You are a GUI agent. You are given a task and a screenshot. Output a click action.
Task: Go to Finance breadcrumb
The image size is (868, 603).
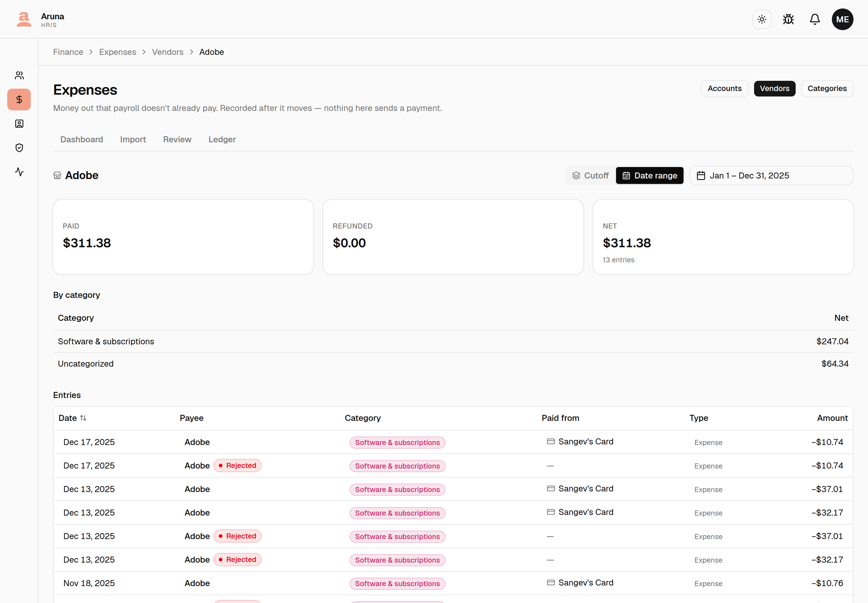(68, 52)
